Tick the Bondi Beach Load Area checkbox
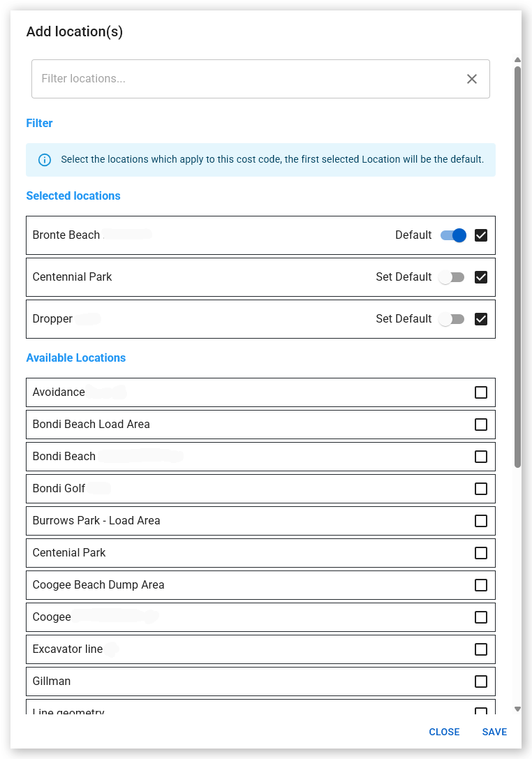 pyautogui.click(x=481, y=425)
